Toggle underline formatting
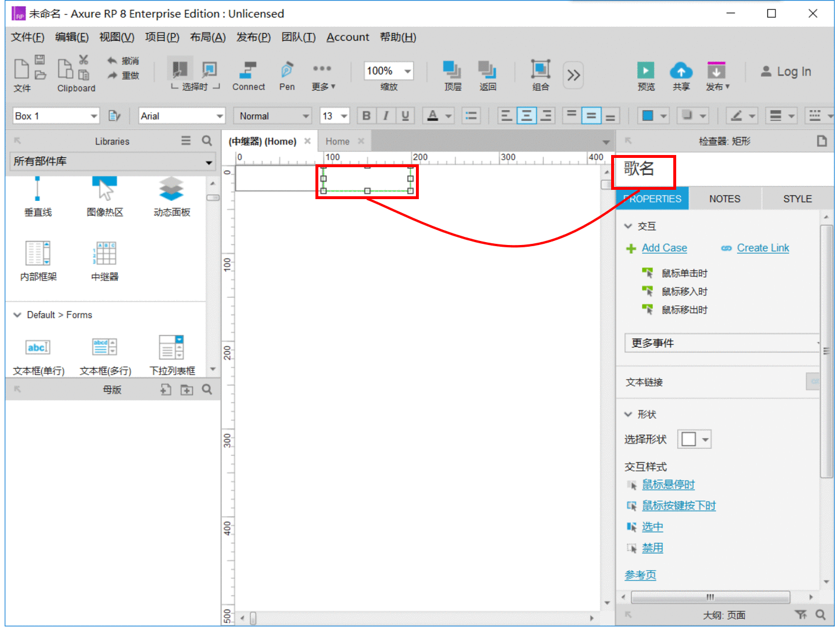 pos(405,116)
